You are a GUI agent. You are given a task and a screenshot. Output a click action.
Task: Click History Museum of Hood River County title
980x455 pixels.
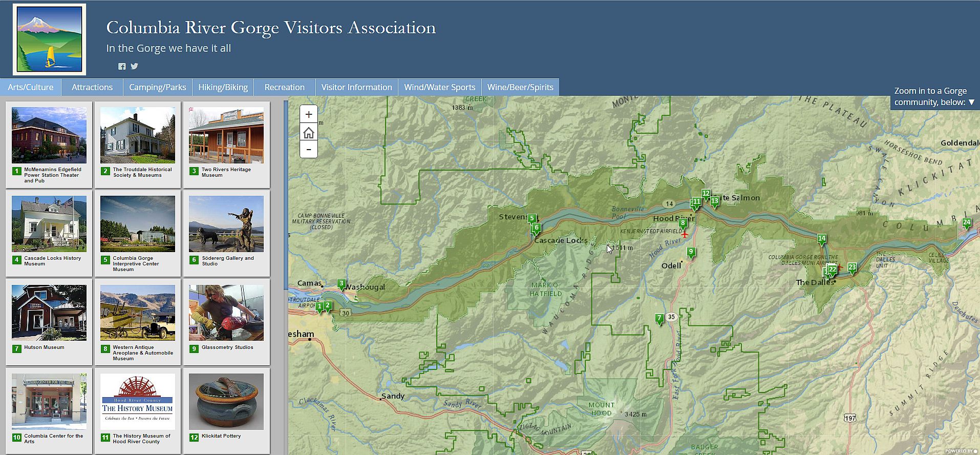click(142, 439)
